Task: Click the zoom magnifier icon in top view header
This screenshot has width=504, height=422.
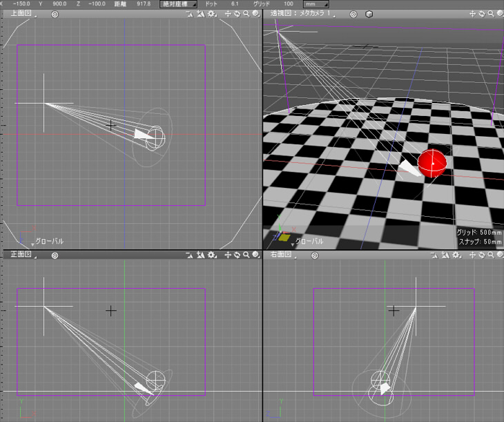Action: tap(246, 14)
